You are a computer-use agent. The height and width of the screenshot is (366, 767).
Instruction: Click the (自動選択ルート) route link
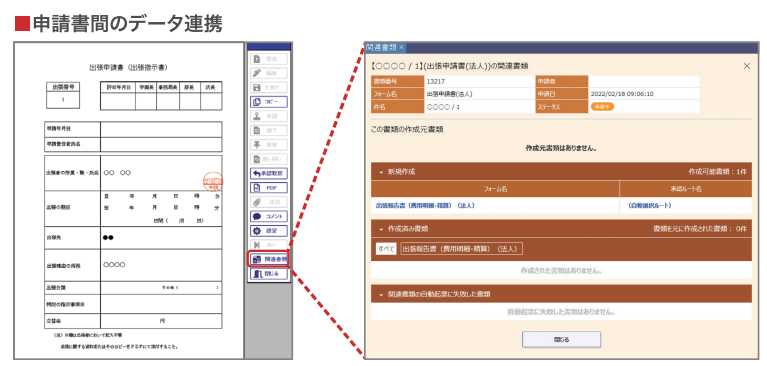coord(649,206)
